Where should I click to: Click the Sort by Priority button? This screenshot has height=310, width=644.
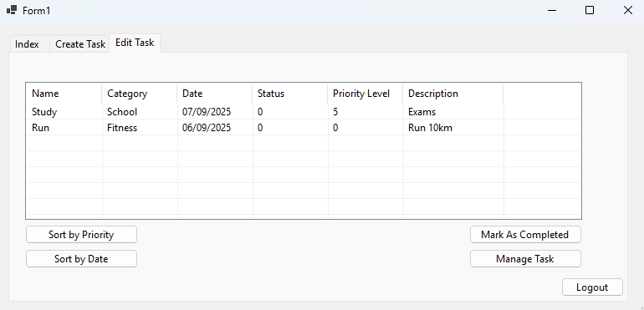tap(81, 235)
